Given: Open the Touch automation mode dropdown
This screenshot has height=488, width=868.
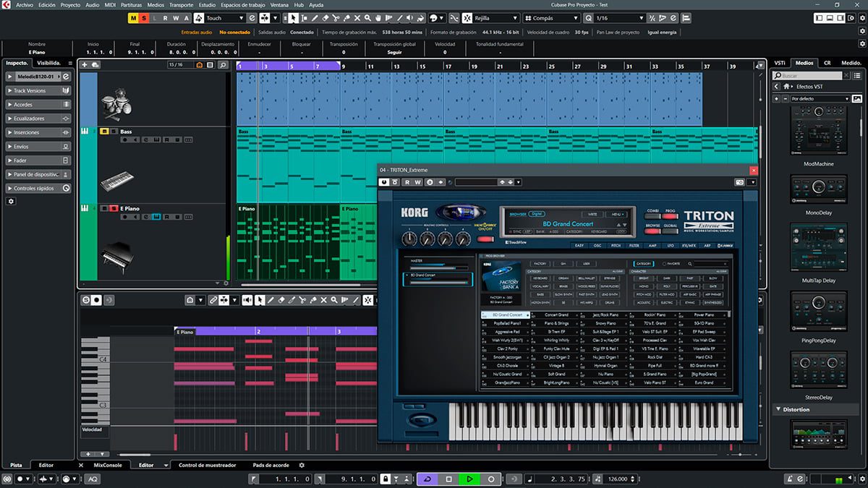Looking at the screenshot, I should (x=225, y=18).
